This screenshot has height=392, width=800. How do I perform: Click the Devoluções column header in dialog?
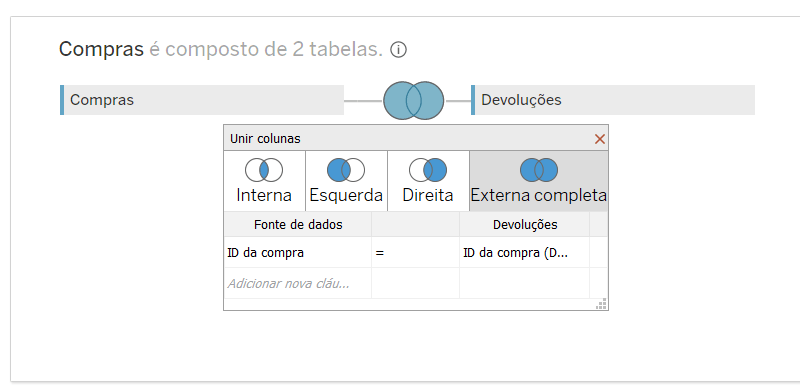524,225
